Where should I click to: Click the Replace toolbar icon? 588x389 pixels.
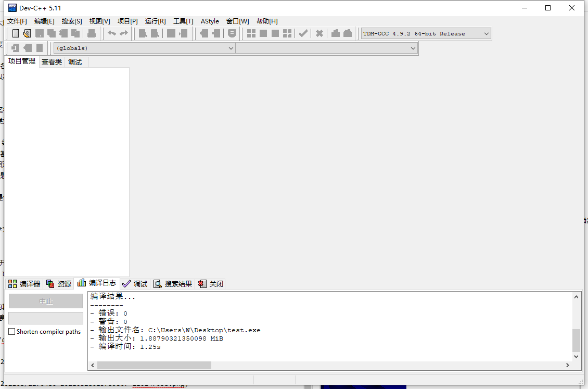click(x=155, y=33)
